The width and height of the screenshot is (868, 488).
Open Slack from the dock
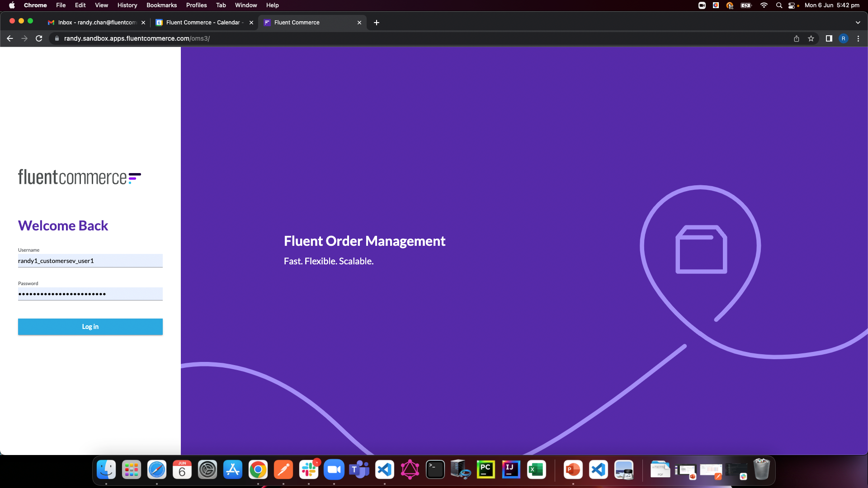tap(309, 470)
